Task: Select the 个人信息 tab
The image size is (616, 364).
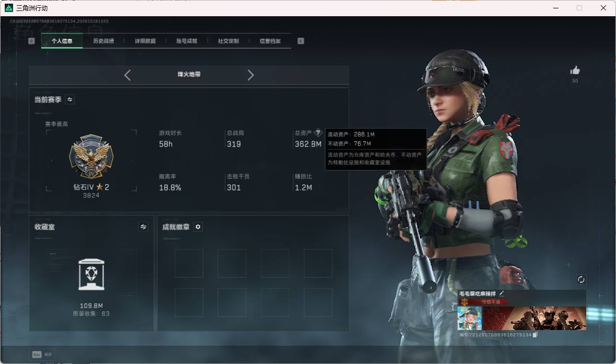Action: 62,41
